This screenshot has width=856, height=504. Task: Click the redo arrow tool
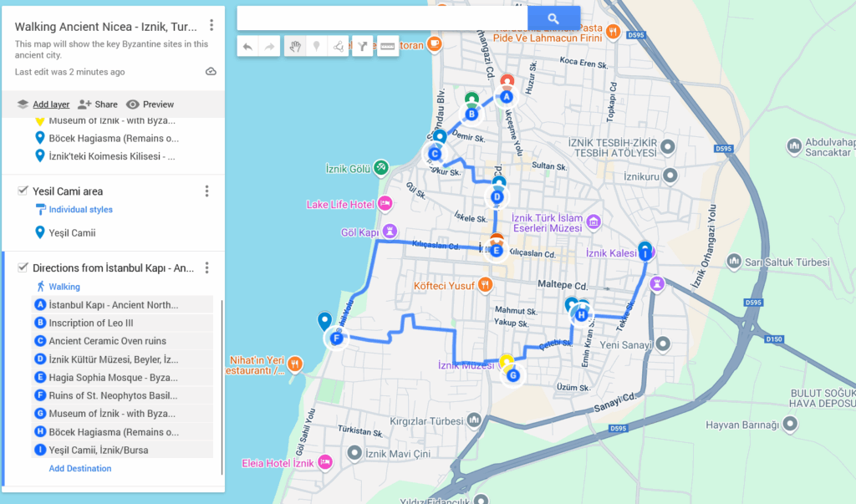269,47
